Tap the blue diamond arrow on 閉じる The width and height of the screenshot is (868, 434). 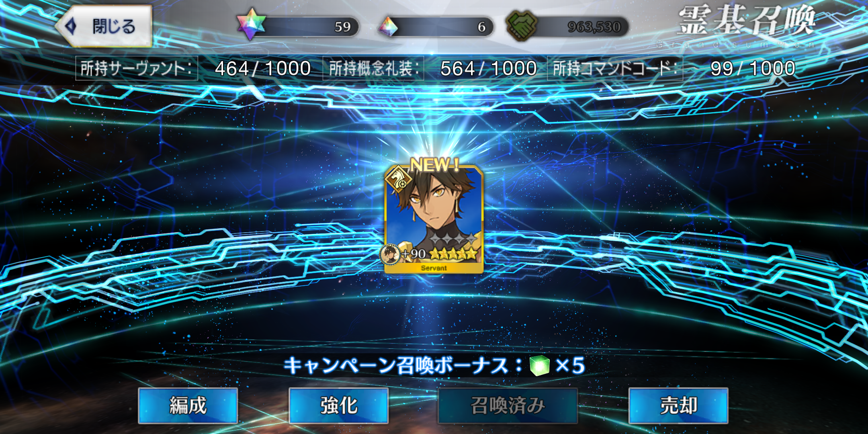pyautogui.click(x=71, y=26)
